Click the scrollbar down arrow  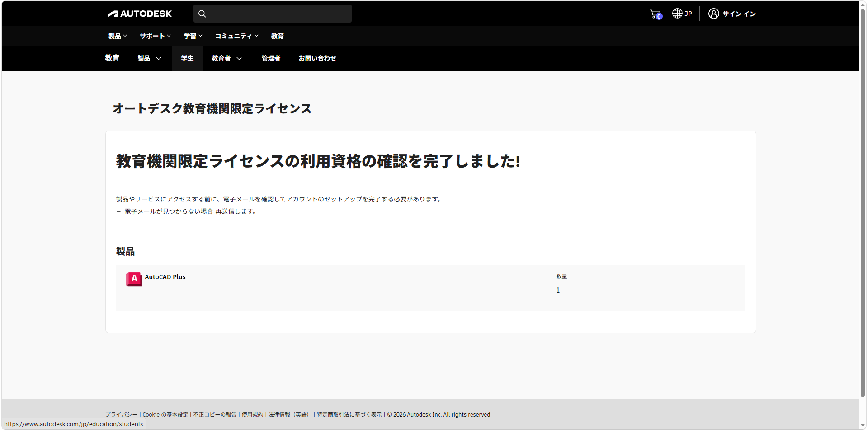[863, 425]
